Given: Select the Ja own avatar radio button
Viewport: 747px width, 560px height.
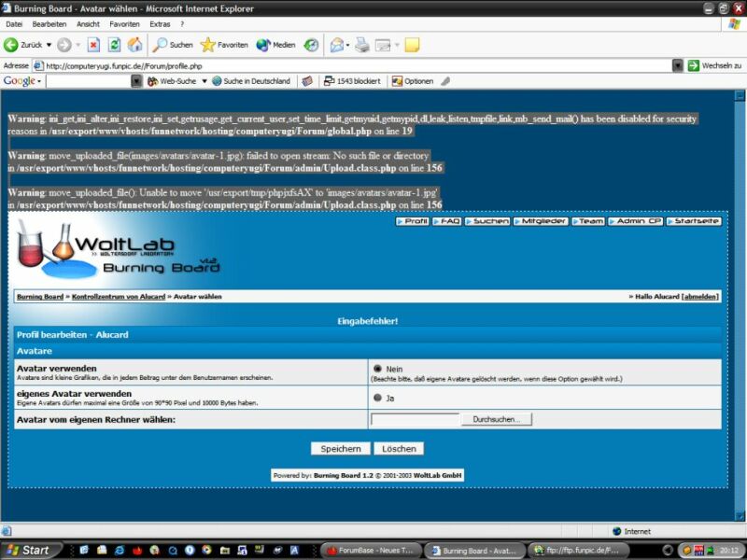Looking at the screenshot, I should pos(378,398).
